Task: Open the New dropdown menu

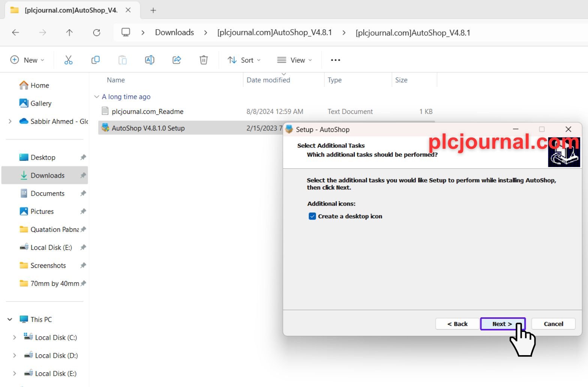Action: tap(27, 60)
